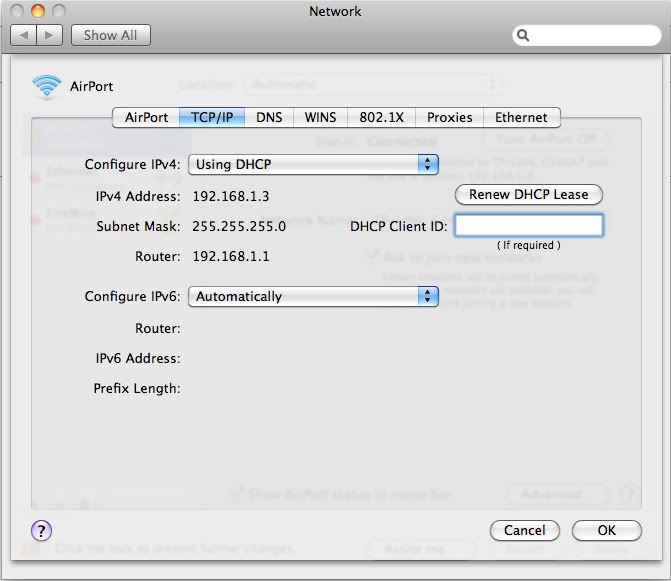
Task: Open Configure IPv6 Automatically dropdown
Action: (313, 296)
